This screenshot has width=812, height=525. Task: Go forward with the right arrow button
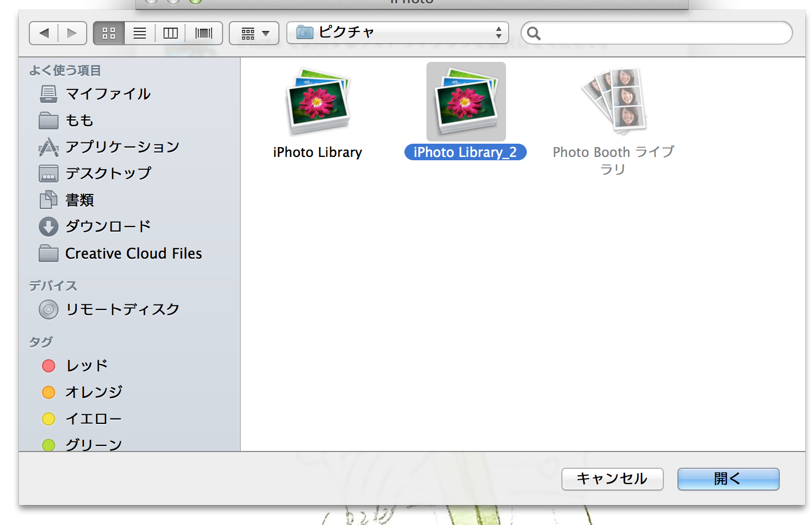pos(72,33)
